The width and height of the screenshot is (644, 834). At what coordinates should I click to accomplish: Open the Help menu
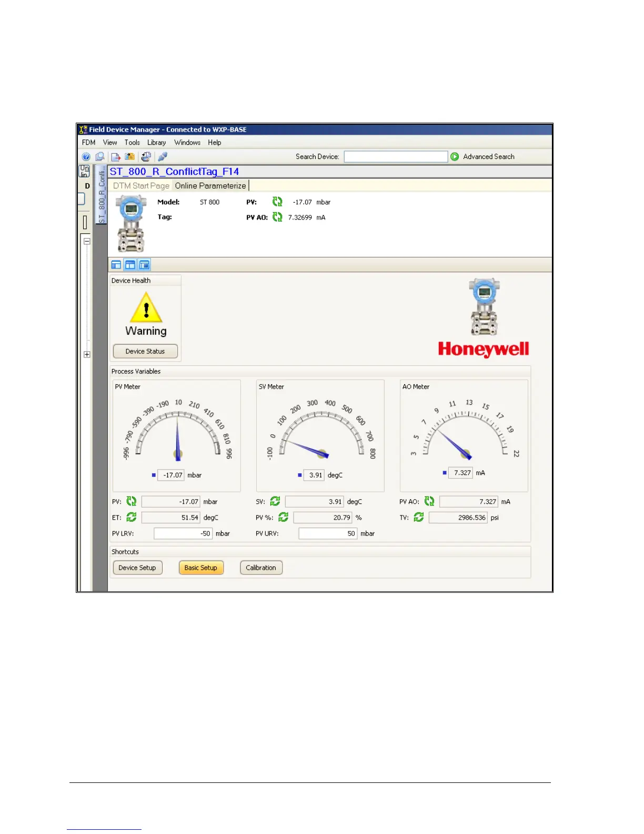(x=215, y=143)
